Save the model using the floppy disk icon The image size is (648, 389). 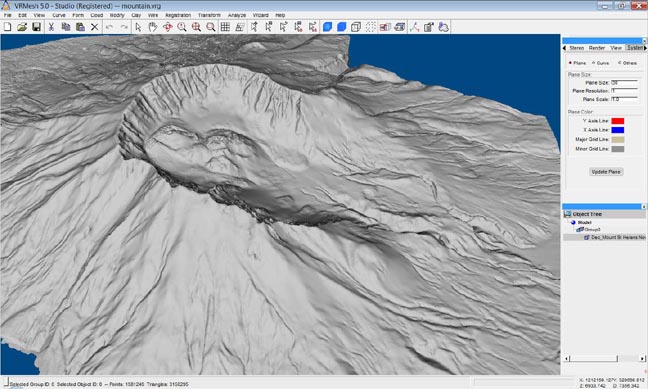pos(36,27)
